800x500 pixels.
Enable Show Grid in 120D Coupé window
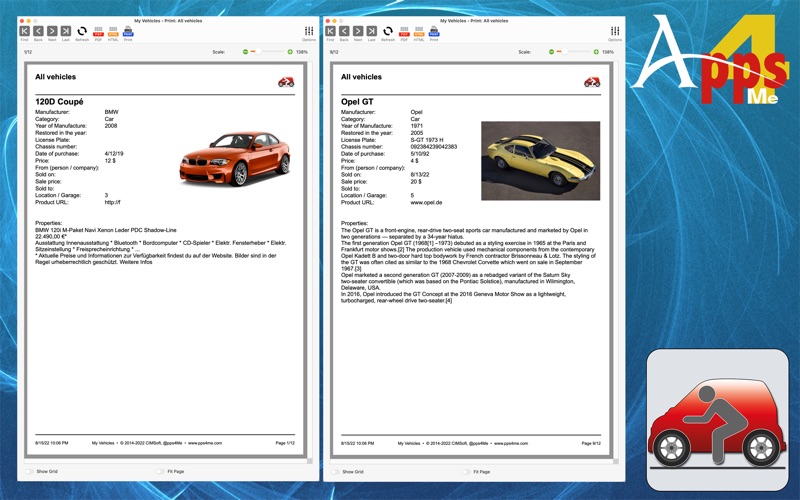pyautogui.click(x=29, y=471)
